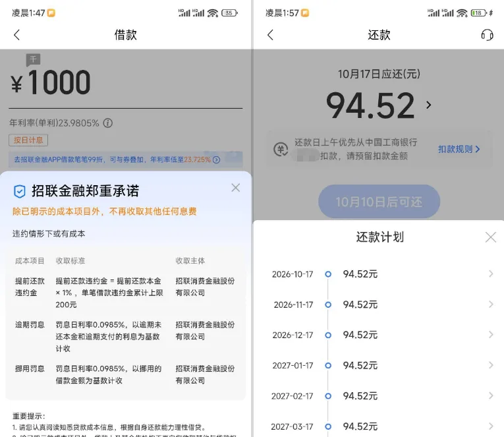Tap the orange notification icon beside 凌晨1:47
The height and width of the screenshot is (437, 504).
(51, 13)
